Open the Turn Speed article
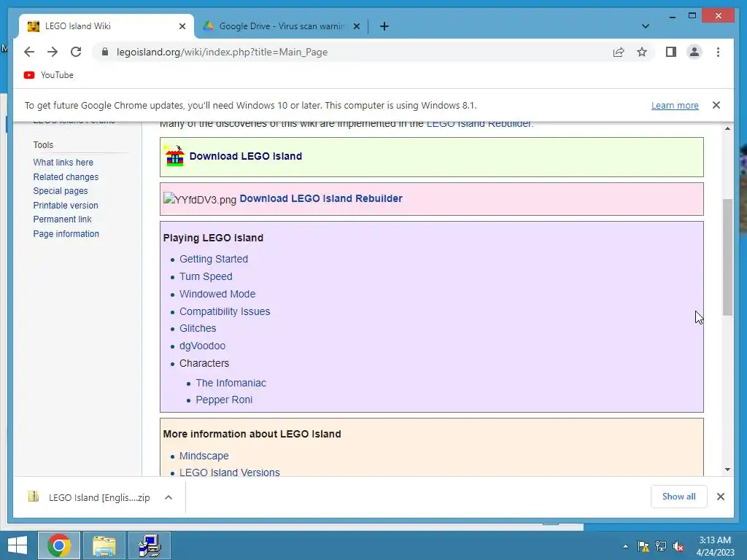Screen dimensions: 747x560 click(206, 276)
